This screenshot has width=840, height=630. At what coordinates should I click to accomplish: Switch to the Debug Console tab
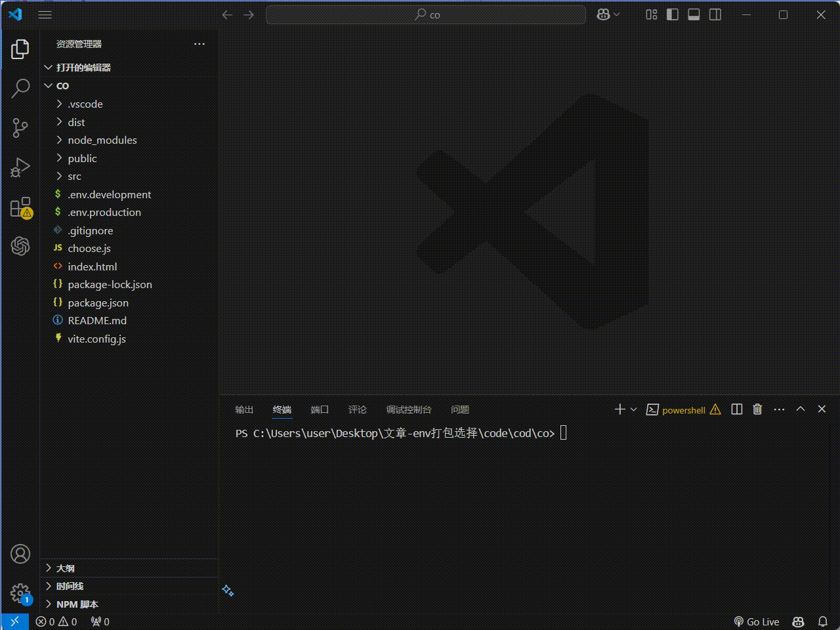point(409,409)
